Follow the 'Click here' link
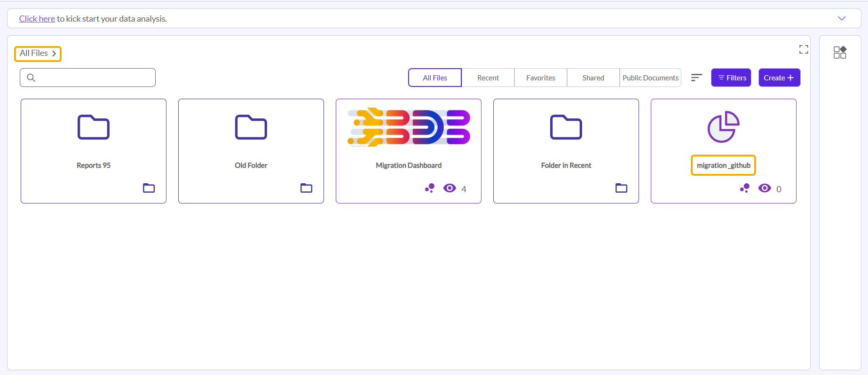Screen dimensions: 868x375 [x=37, y=19]
